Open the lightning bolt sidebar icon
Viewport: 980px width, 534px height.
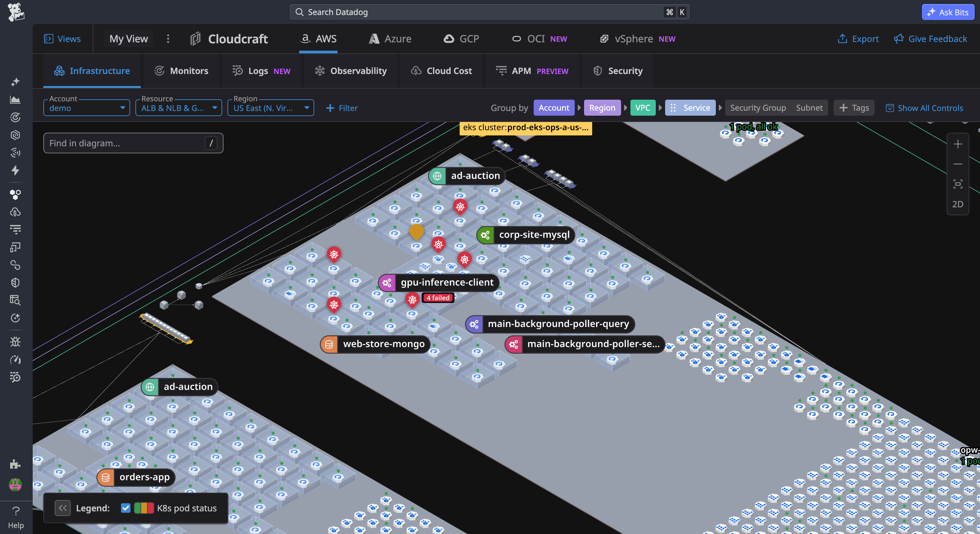(15, 170)
